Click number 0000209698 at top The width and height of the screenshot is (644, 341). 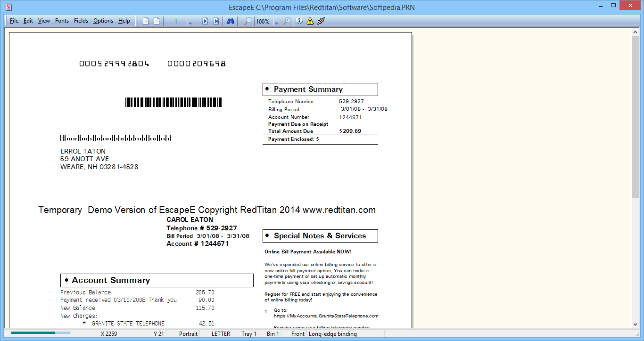pos(197,64)
